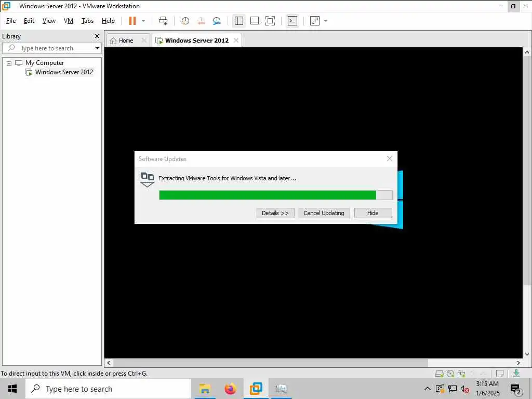Click the scroll down arrow of VM view
Screen dimensions: 532x399
point(527,354)
